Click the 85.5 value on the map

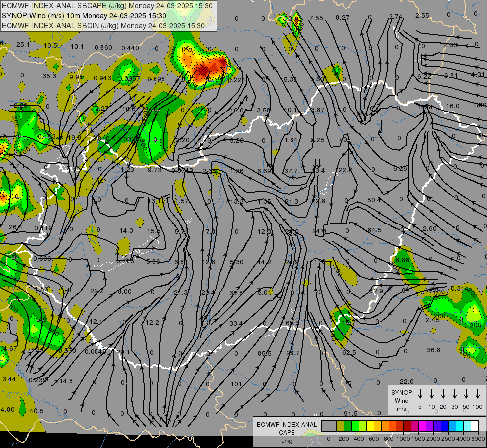[264, 354]
